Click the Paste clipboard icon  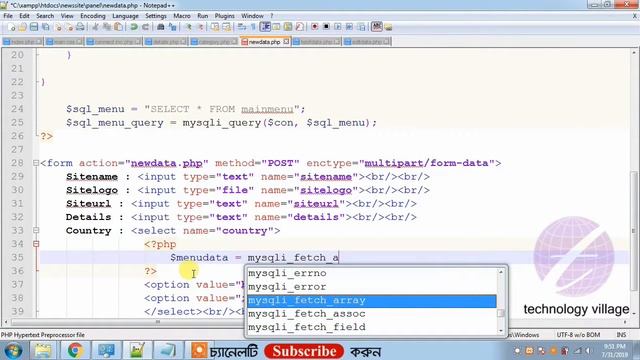[x=118, y=27]
